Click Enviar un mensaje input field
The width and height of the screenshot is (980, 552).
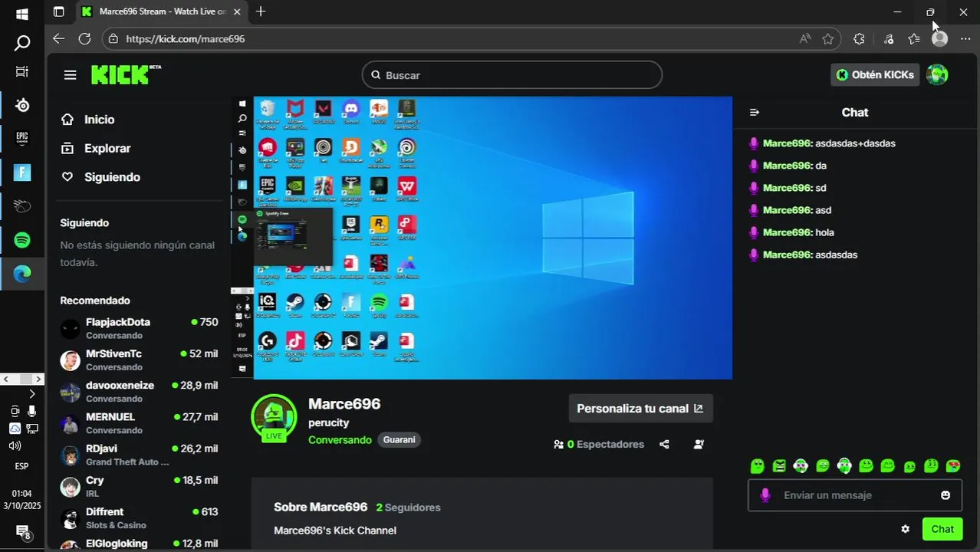pyautogui.click(x=855, y=495)
